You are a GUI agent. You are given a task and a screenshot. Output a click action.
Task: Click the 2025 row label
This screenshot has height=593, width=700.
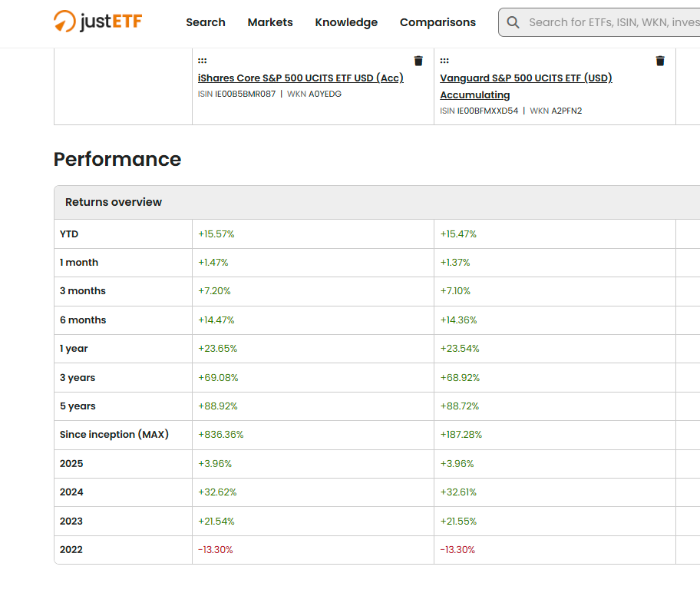71,463
